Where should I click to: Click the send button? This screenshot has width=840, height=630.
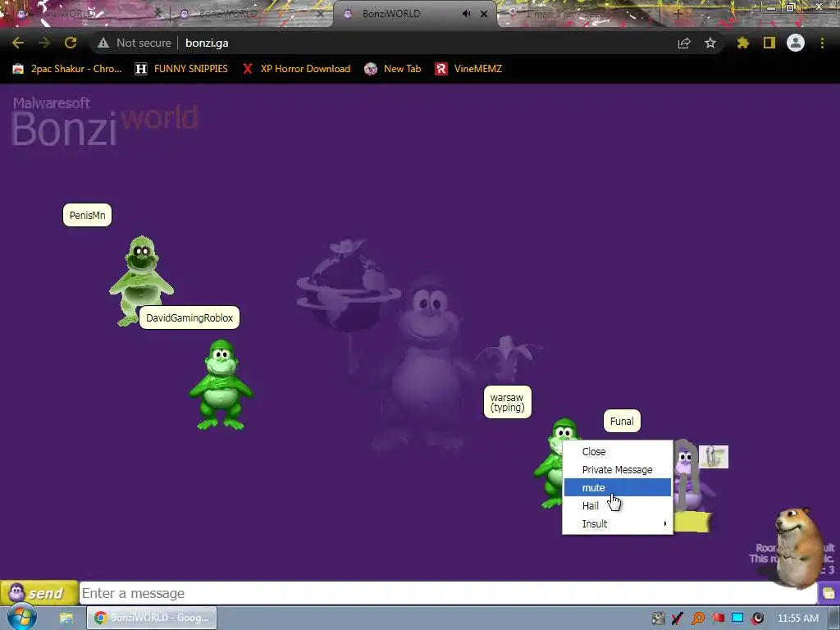39,593
